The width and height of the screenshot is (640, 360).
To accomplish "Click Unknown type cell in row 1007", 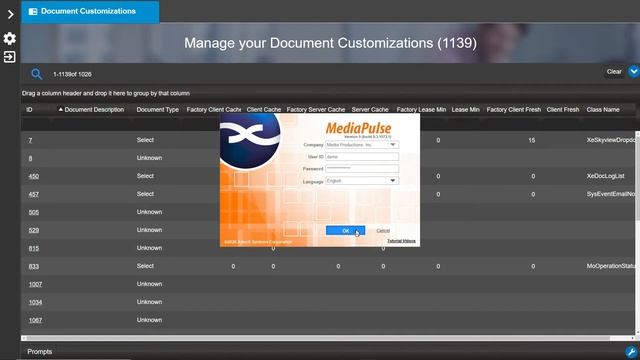I will point(149,284).
